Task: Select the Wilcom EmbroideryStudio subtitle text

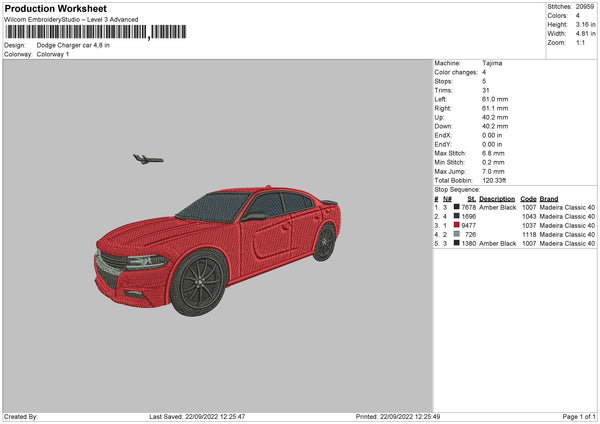Action: [x=71, y=20]
